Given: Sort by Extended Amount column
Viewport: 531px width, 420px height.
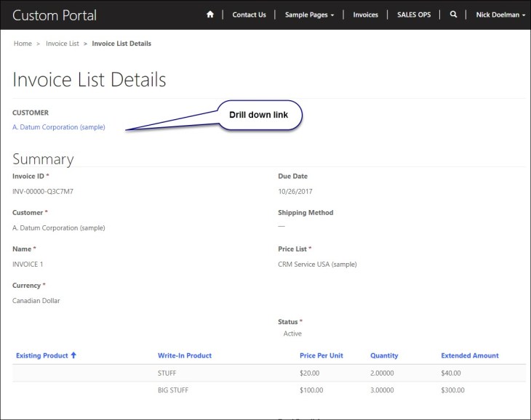Looking at the screenshot, I should tap(470, 355).
